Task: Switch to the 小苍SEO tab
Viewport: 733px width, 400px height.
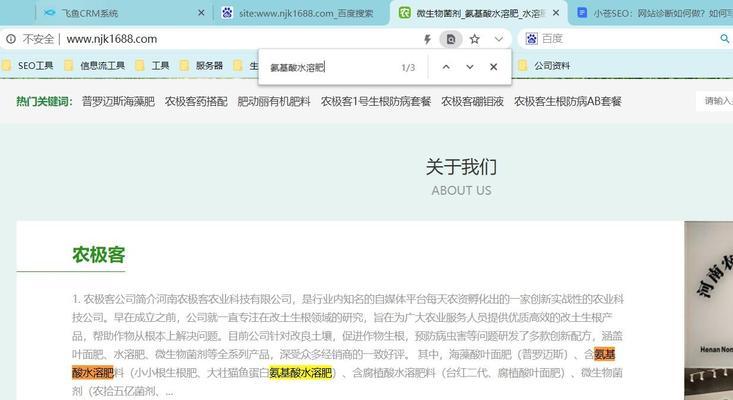Action: coord(651,13)
